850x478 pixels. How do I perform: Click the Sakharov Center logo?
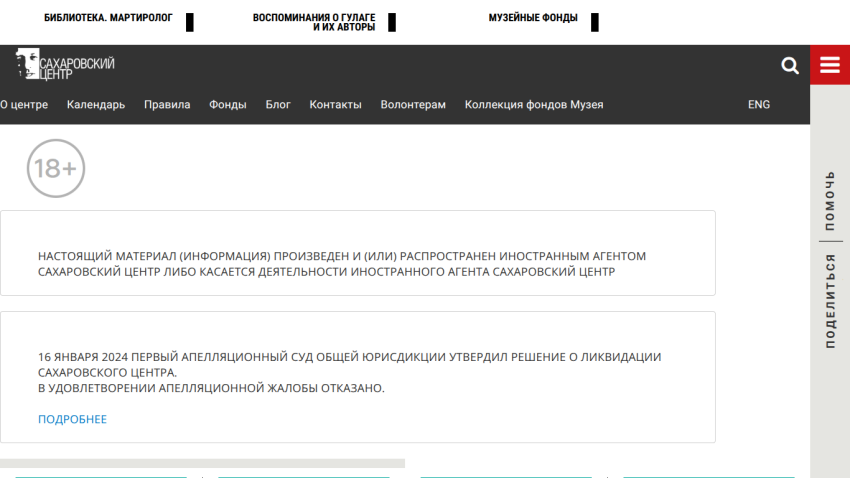pos(66,64)
